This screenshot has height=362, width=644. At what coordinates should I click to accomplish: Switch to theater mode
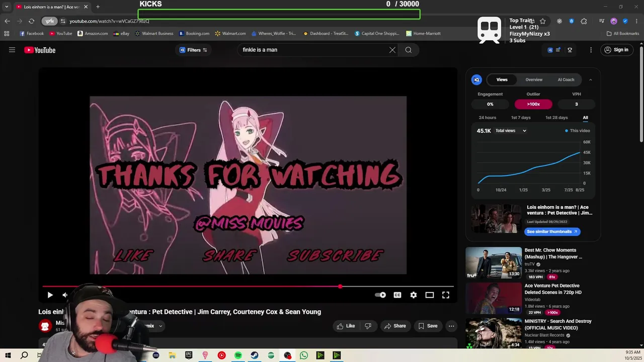coord(430,295)
